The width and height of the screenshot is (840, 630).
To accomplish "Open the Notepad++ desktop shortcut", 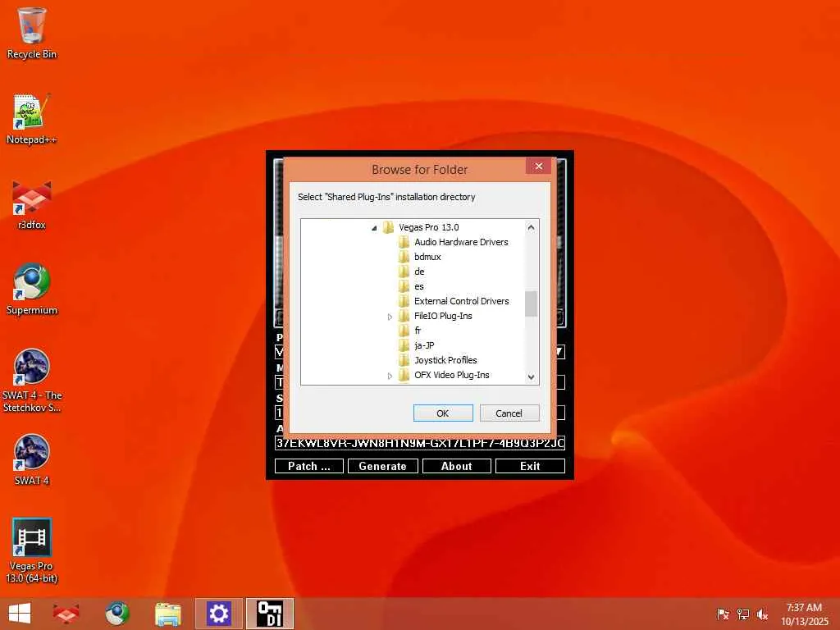I will pos(32,119).
